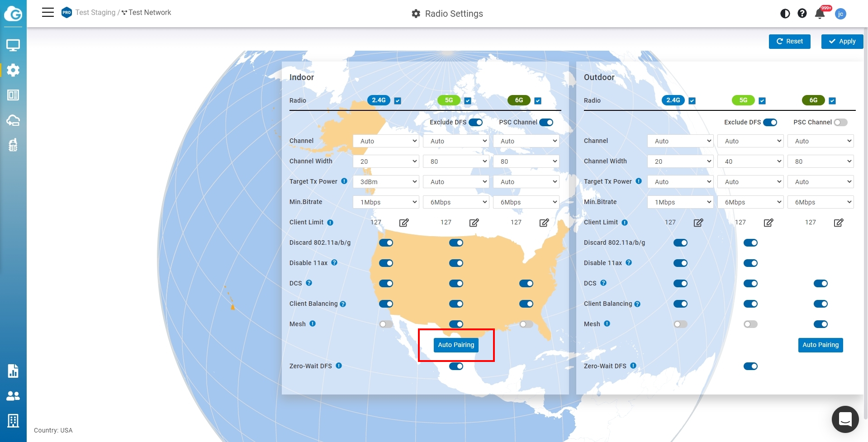Screen dimensions: 868x442
Task: Click the Reset button
Action: point(790,41)
